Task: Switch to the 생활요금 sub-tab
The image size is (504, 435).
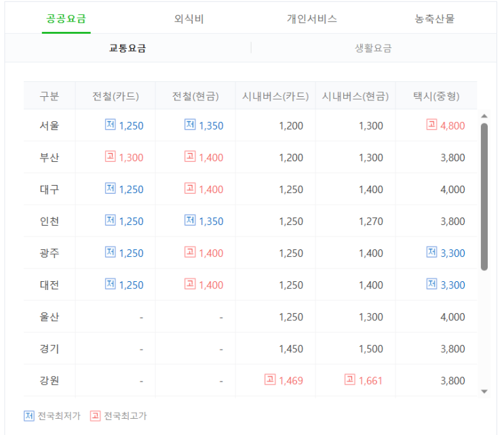Action: [x=373, y=48]
